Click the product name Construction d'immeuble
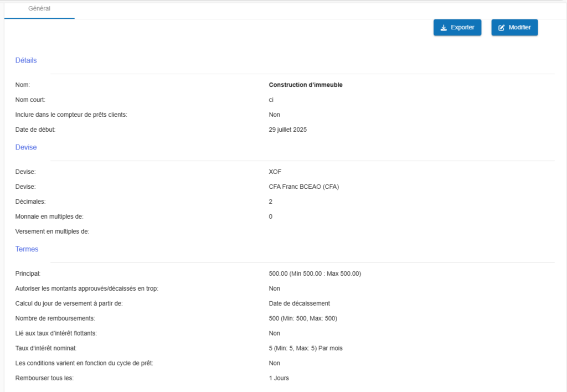 click(x=306, y=85)
